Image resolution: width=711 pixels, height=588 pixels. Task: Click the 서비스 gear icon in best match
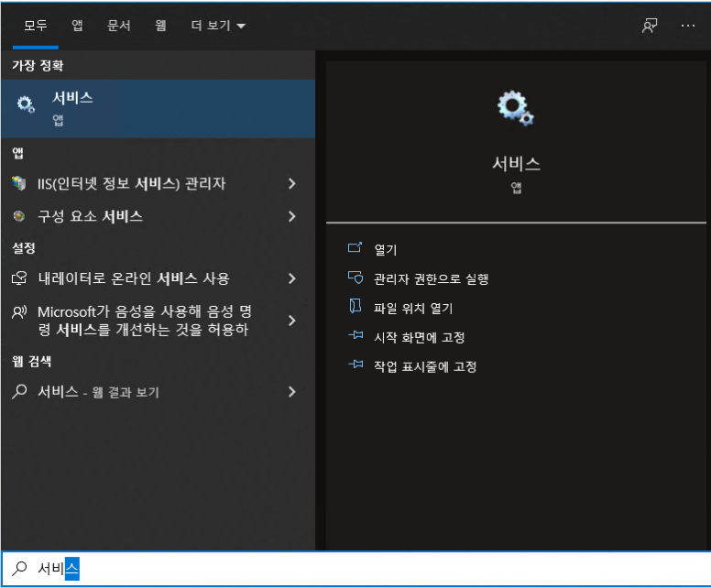click(x=26, y=104)
